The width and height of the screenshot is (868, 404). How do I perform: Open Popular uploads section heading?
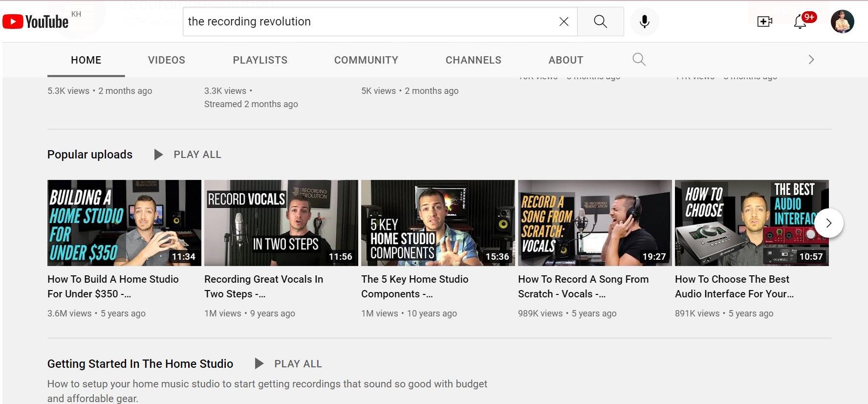click(x=90, y=155)
